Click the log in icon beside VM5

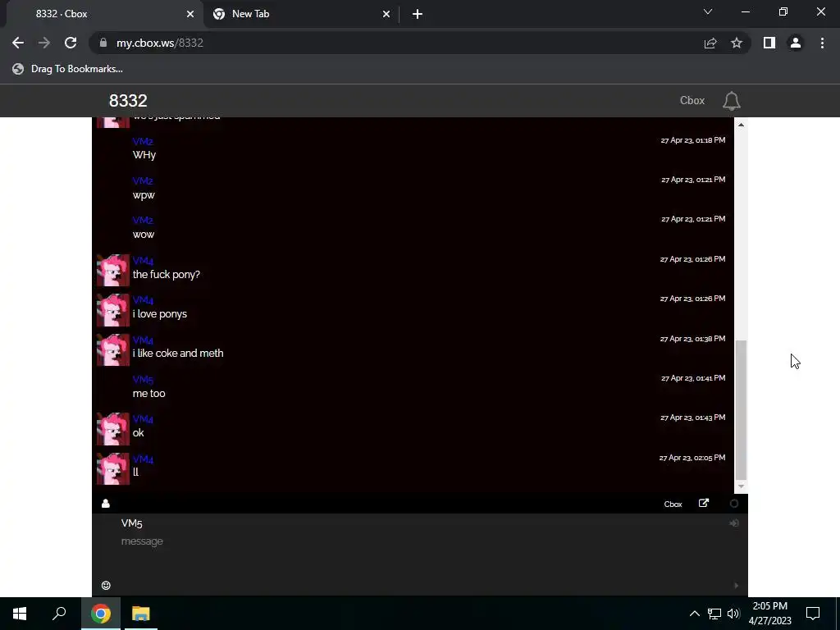pyautogui.click(x=734, y=523)
